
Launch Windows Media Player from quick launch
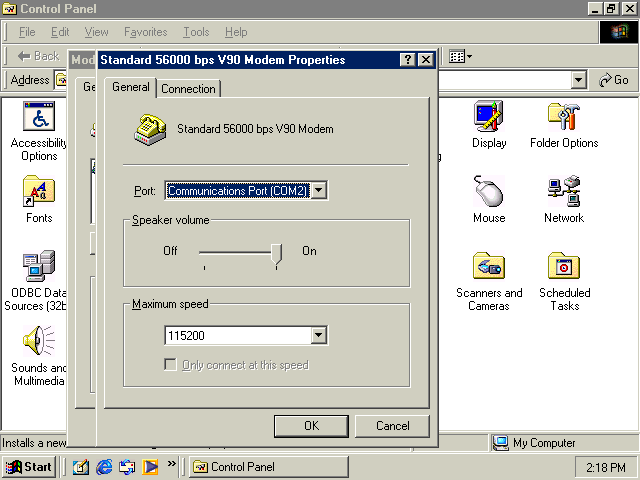pyautogui.click(x=150, y=467)
